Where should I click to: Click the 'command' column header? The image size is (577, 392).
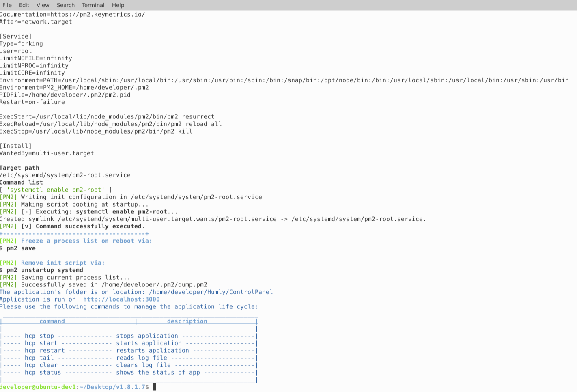(x=52, y=321)
